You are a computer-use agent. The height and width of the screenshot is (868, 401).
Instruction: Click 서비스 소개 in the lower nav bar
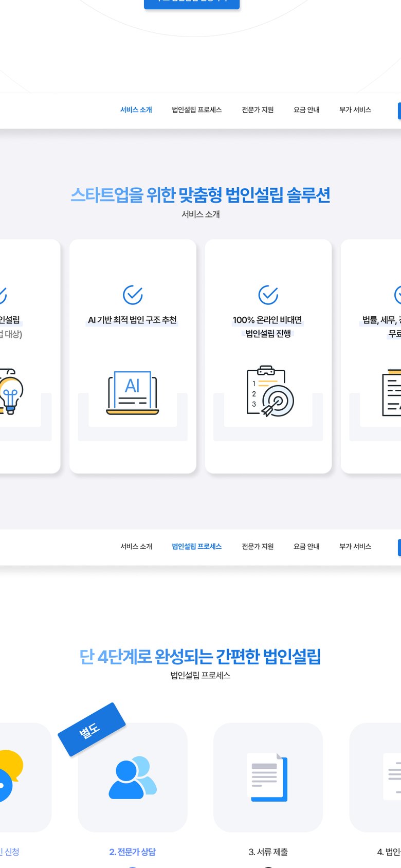[136, 547]
